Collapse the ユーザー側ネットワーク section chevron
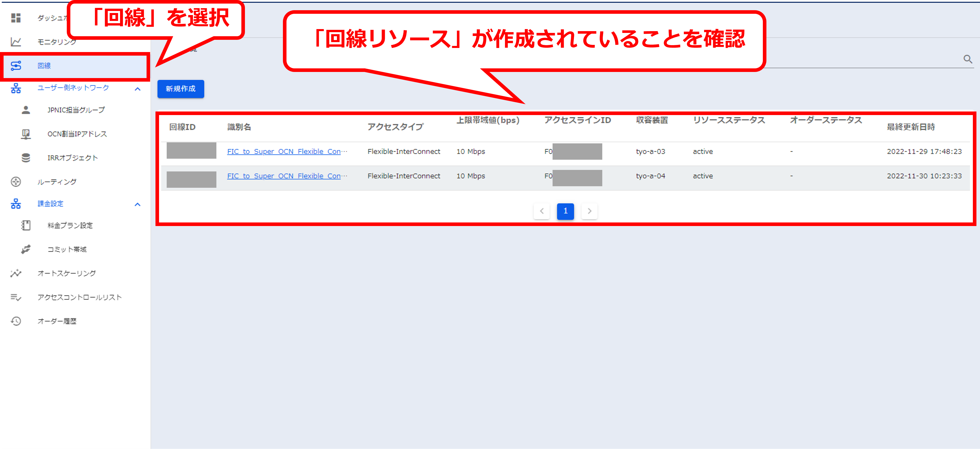Image resolution: width=980 pixels, height=449 pixels. pos(138,89)
